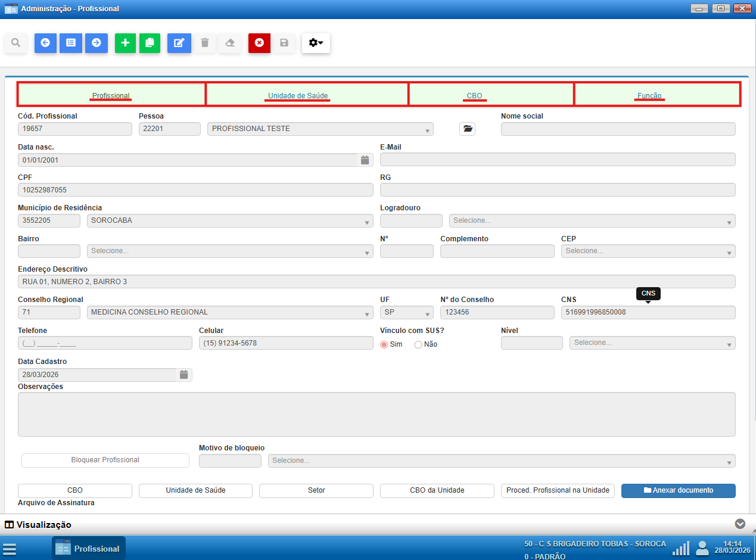756x560 pixels.
Task: Open folder icon next to Pessoa field
Action: tap(467, 129)
